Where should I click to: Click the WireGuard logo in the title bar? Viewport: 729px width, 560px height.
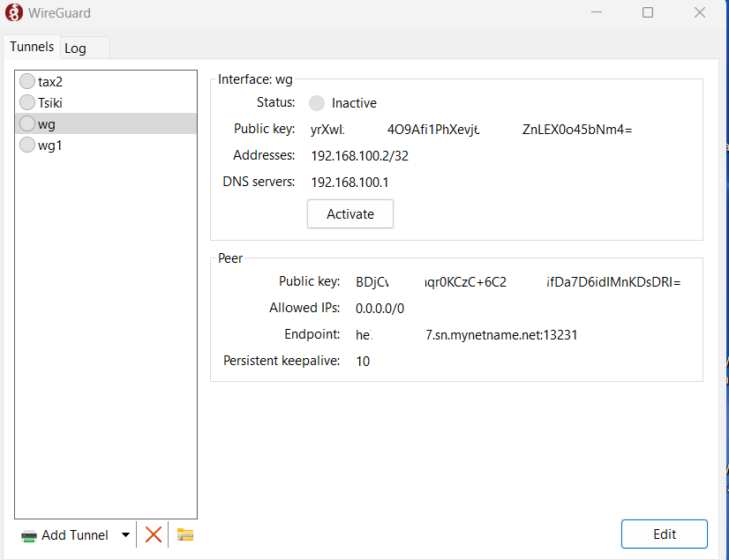pos(12,12)
